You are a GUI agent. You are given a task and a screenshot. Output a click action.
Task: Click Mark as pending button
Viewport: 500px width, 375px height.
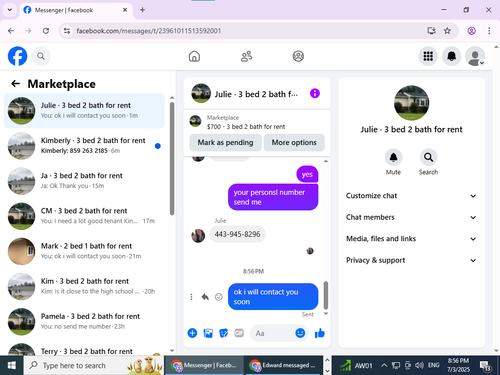coord(225,142)
